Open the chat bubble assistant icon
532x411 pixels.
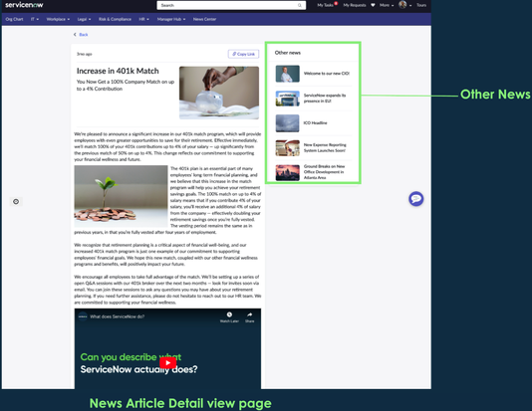416,199
